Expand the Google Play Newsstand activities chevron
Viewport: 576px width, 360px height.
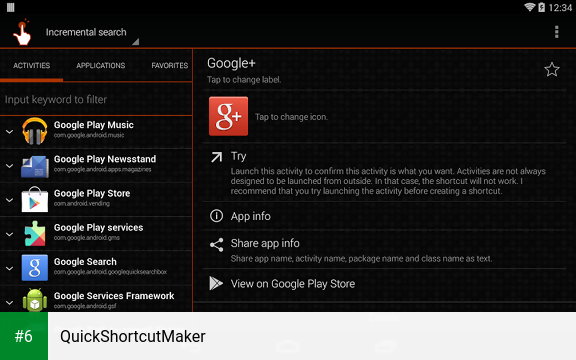10,166
